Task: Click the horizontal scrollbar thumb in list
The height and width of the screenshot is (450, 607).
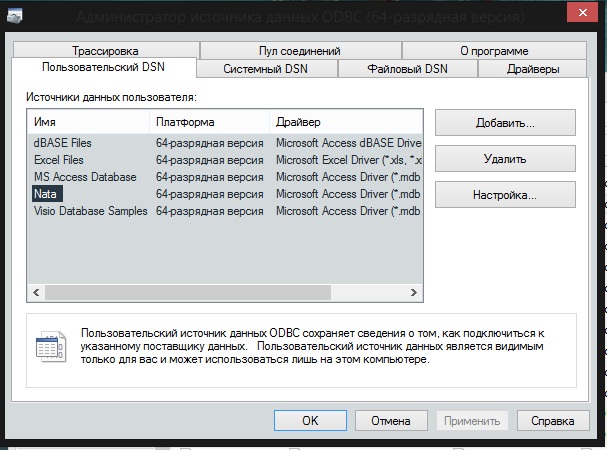Action: [x=188, y=292]
